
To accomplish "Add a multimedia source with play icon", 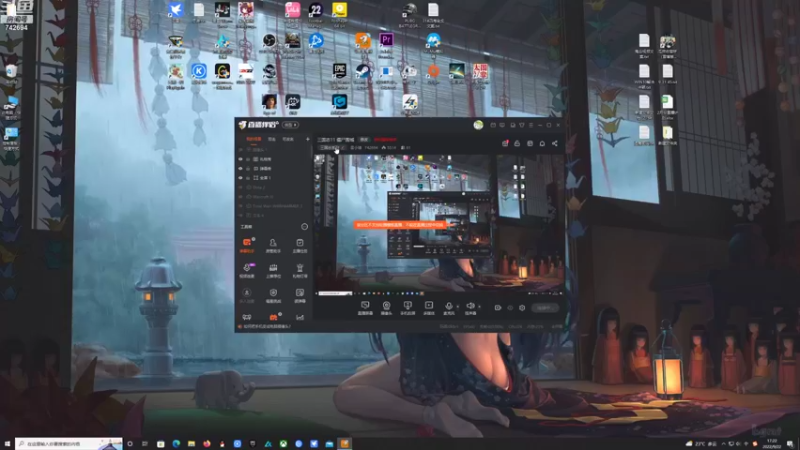I will [x=429, y=307].
